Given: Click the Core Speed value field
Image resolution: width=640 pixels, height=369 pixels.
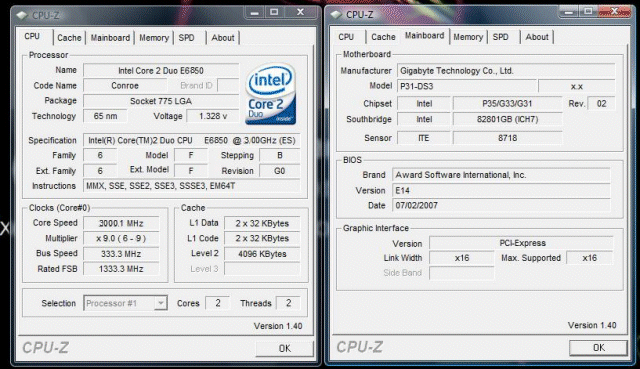Looking at the screenshot, I should coord(121,223).
